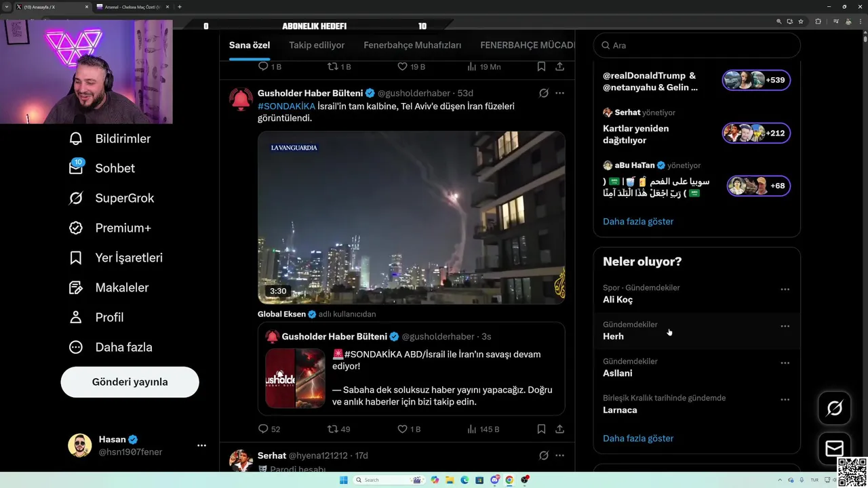Switch to Sana özel tab

[250, 45]
